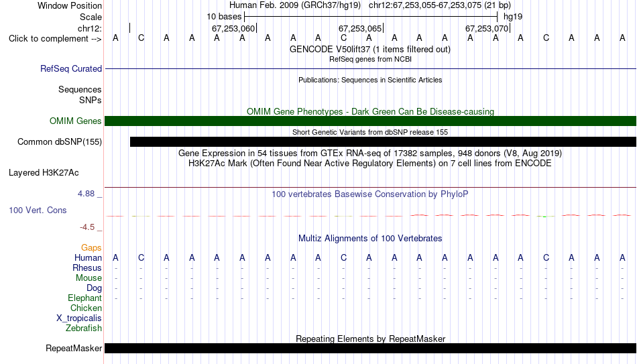The height and width of the screenshot is (364, 637).
Task: Click the GTEx Gene Expression track title
Action: point(370,153)
